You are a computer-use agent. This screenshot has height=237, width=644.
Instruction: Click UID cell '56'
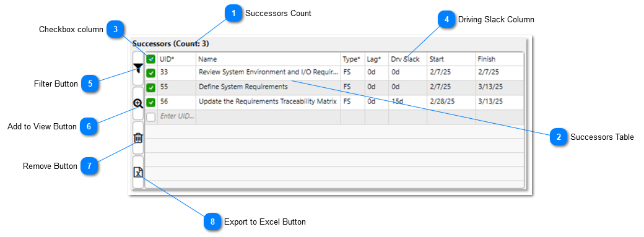pyautogui.click(x=177, y=102)
